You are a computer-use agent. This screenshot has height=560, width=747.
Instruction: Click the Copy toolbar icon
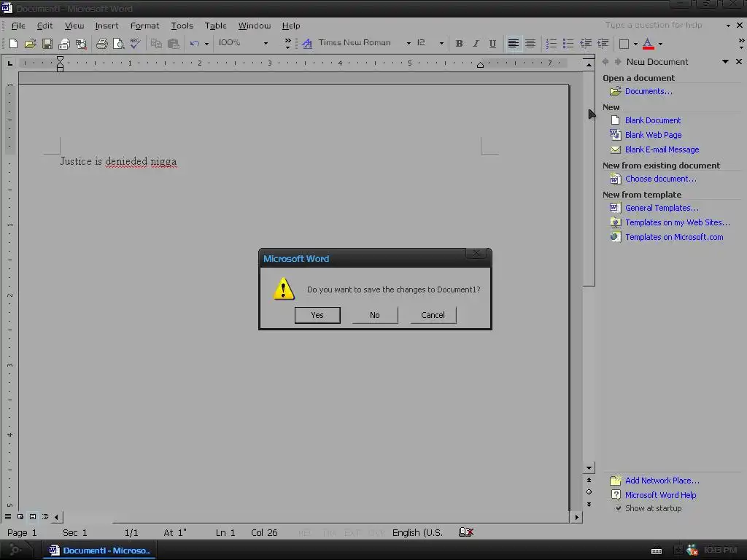pos(156,44)
